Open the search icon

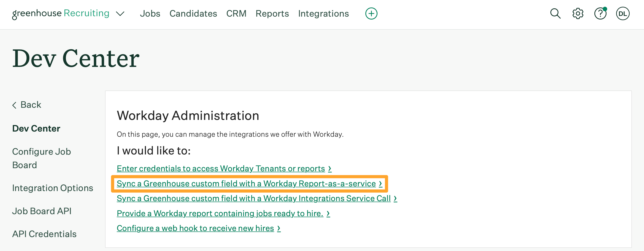point(555,13)
